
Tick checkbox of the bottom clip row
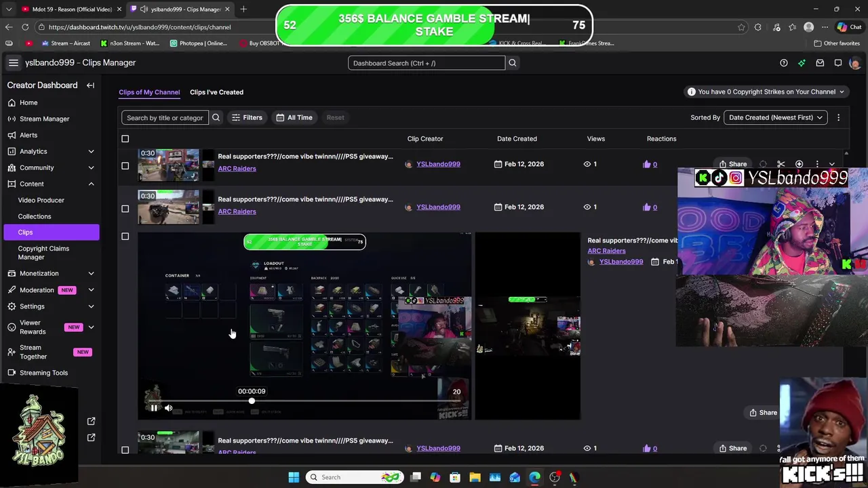(125, 449)
